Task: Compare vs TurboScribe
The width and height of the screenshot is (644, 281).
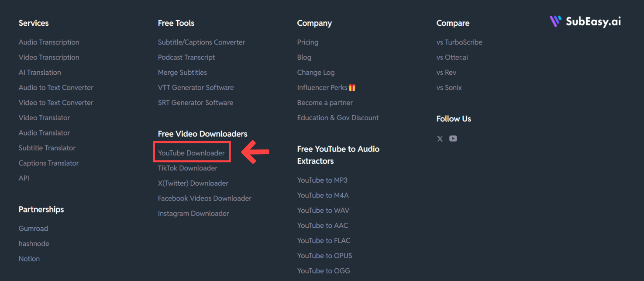Action: pos(459,42)
